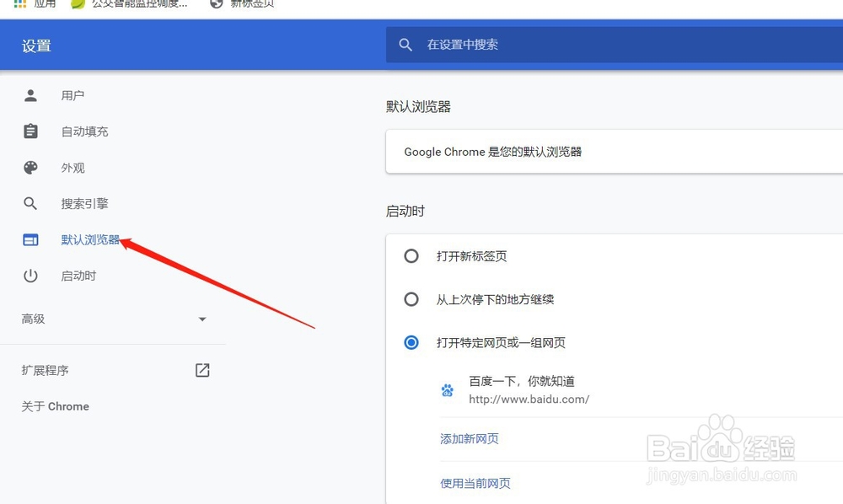
Task: Click the user person icon in sidebar
Action: 30,95
